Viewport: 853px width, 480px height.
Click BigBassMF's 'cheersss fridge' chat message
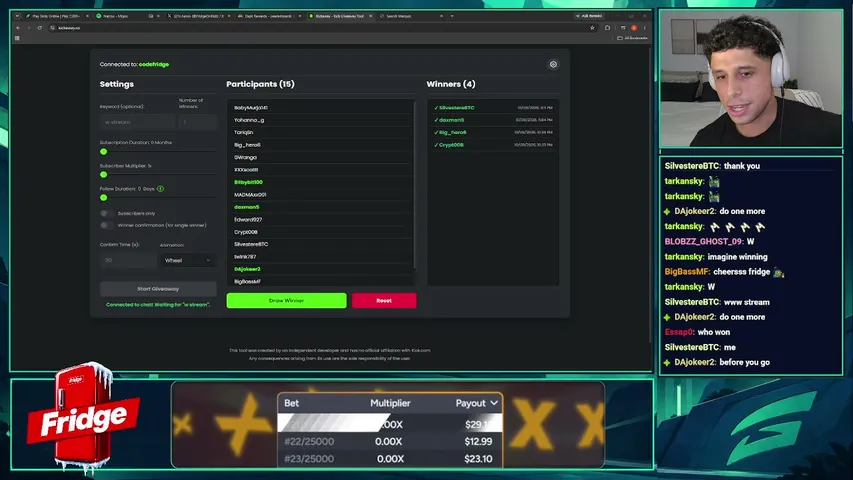point(724,272)
